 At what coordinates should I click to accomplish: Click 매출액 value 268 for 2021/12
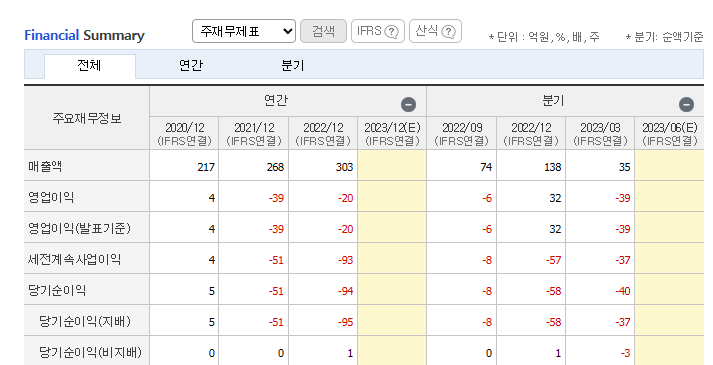pyautogui.click(x=275, y=167)
